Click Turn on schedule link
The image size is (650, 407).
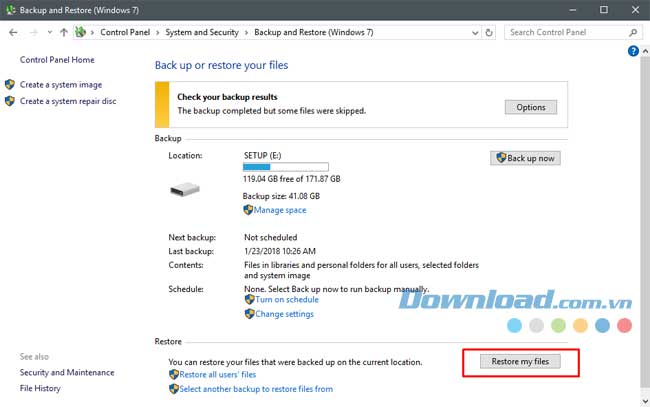(x=287, y=300)
